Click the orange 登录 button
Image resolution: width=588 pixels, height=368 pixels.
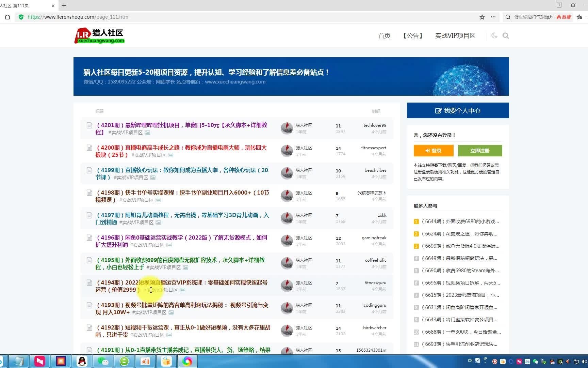[434, 151]
